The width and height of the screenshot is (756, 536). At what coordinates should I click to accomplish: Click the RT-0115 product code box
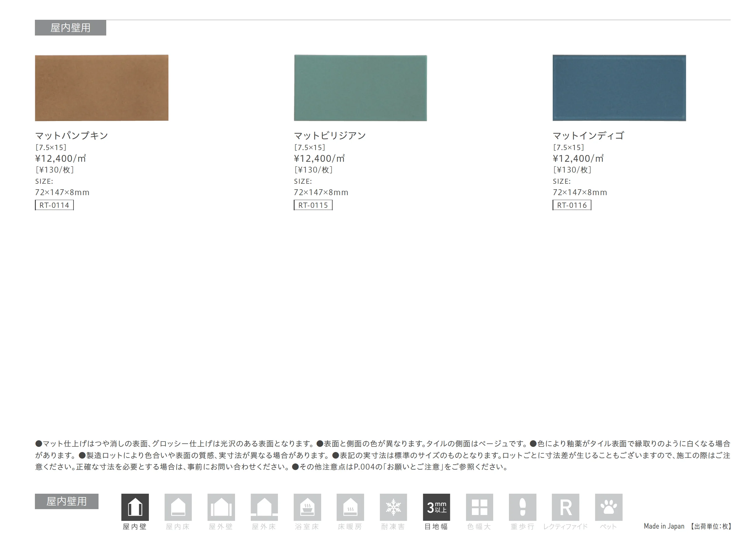coord(313,205)
